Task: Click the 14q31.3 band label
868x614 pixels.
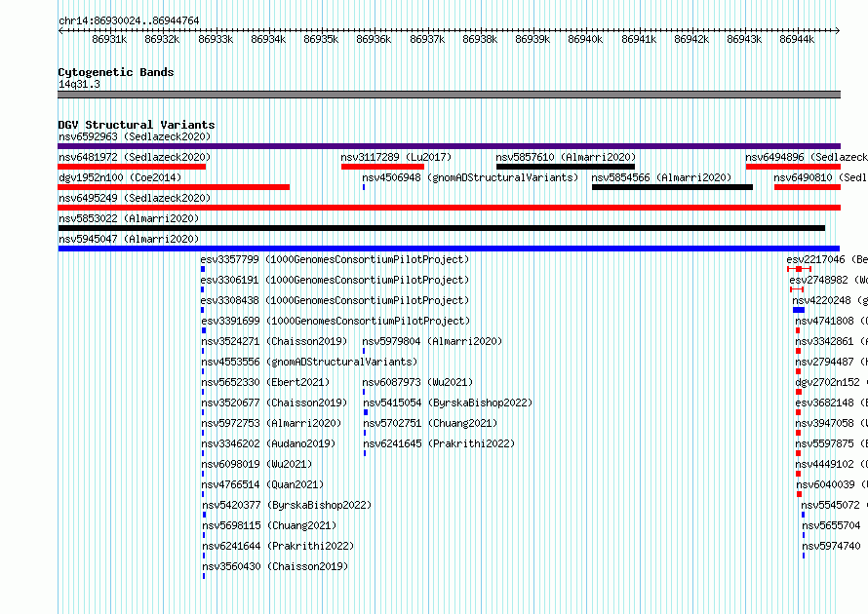Action: pyautogui.click(x=79, y=84)
